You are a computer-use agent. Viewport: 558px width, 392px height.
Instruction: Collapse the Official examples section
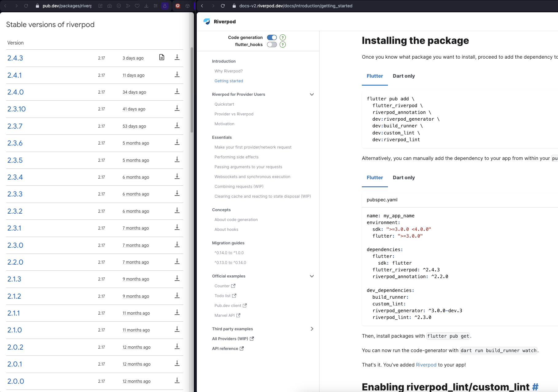click(x=312, y=276)
